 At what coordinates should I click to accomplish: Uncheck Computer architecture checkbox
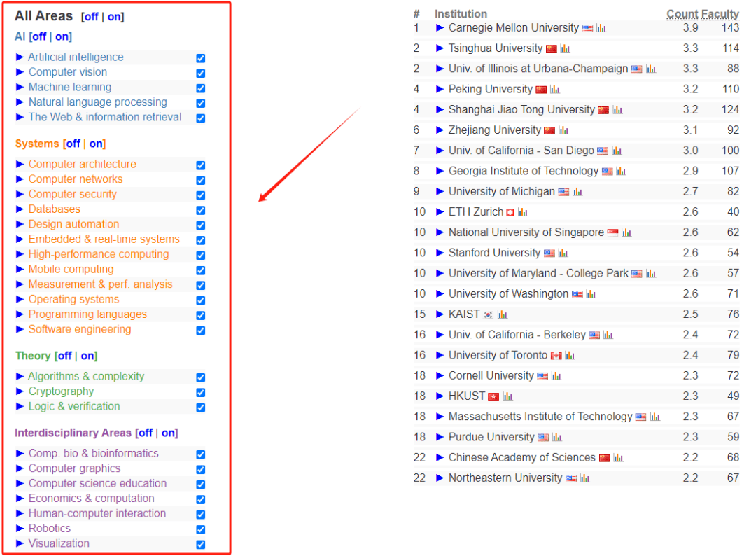click(201, 165)
